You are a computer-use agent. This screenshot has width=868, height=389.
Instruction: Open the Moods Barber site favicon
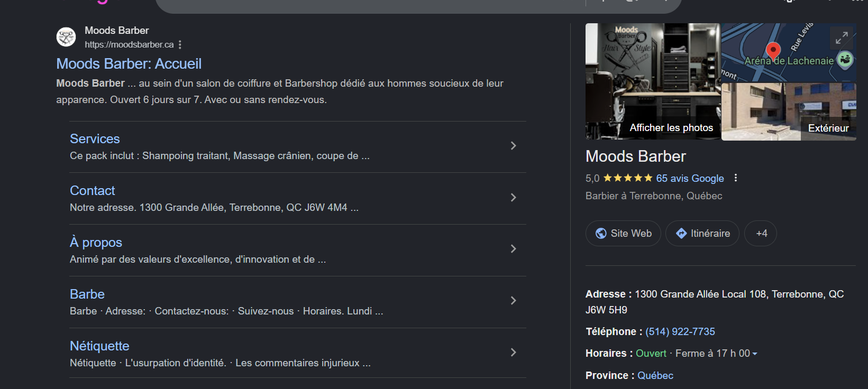[x=66, y=37]
